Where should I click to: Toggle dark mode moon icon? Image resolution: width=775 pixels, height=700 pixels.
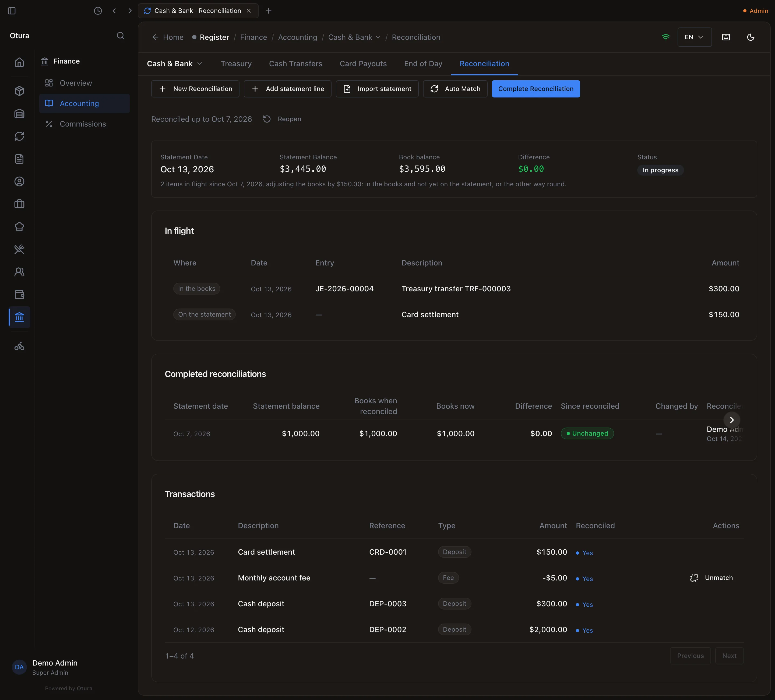(x=751, y=37)
